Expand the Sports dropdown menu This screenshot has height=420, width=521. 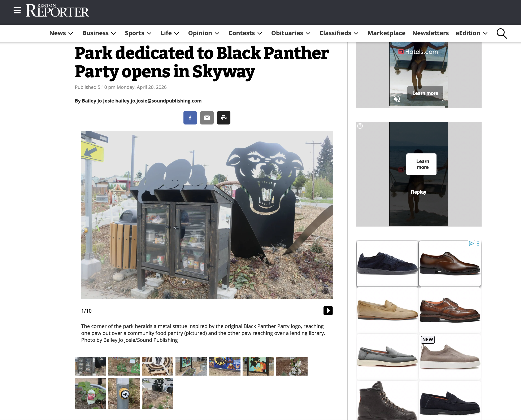click(x=138, y=33)
